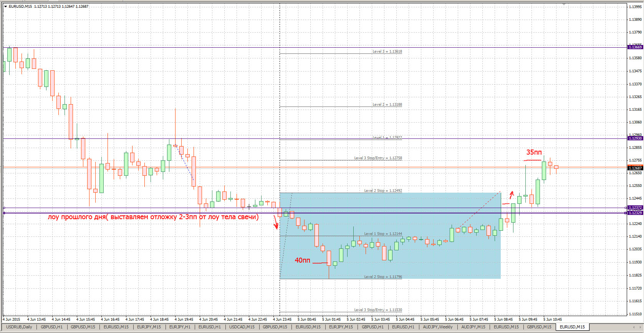Switch to the EURJPY,H1 chart tab

tap(180, 327)
